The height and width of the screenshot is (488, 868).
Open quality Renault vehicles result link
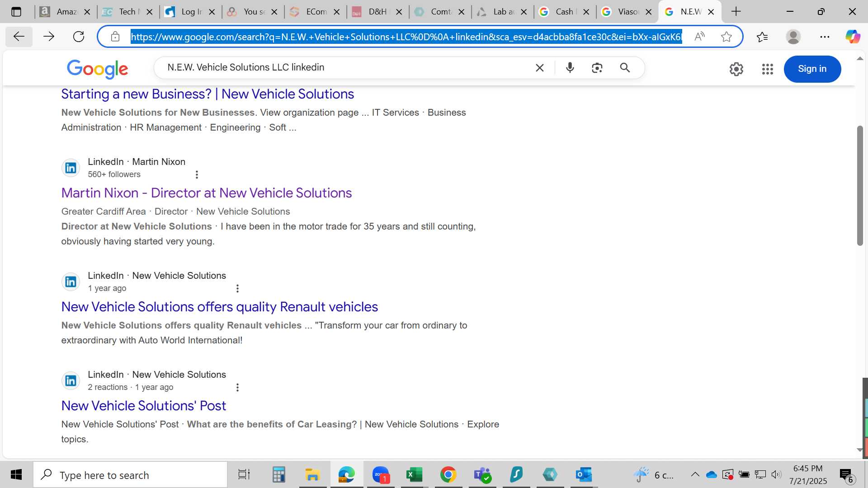click(x=220, y=307)
